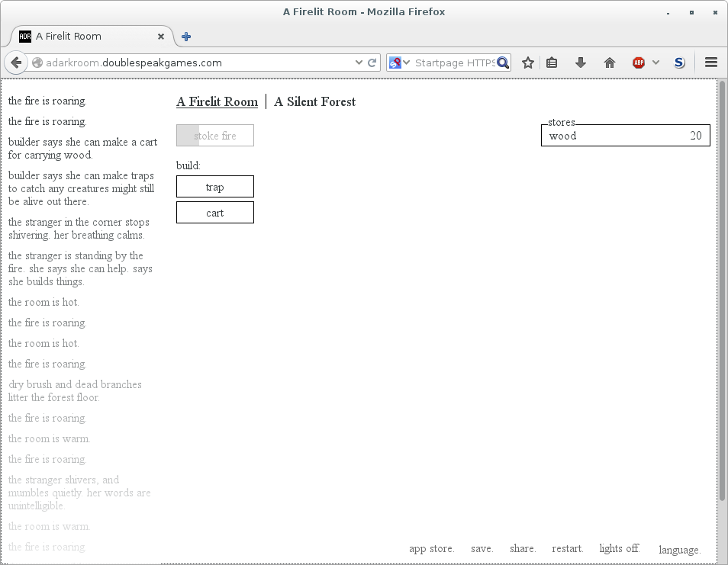Viewport: 728px width, 565px height.
Task: Go to the Firefox home page icon
Action: coord(610,63)
